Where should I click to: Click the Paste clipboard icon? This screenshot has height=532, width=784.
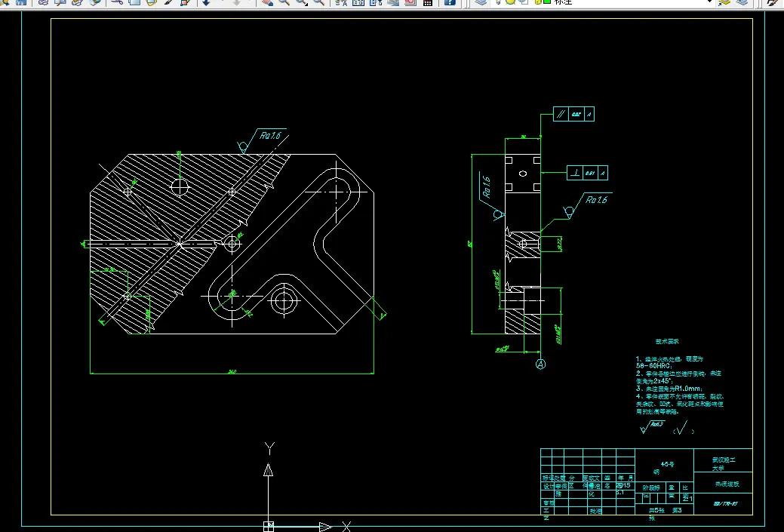tap(151, 2)
